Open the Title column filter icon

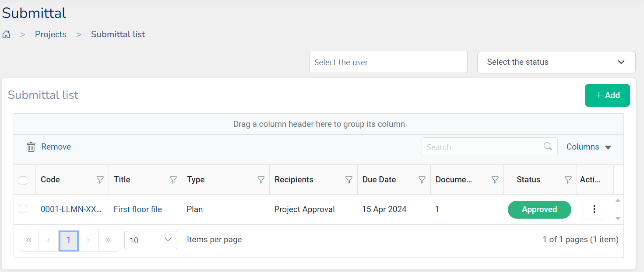(173, 180)
